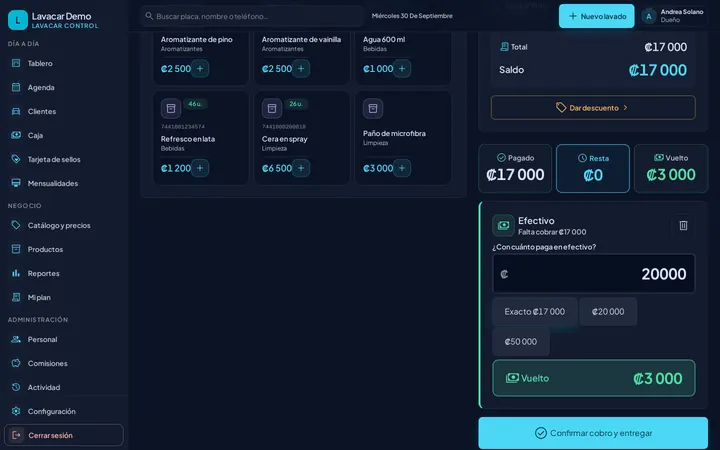Screen dimensions: 720x450
Task: Click the cash amount input showing 20000
Action: (594, 274)
